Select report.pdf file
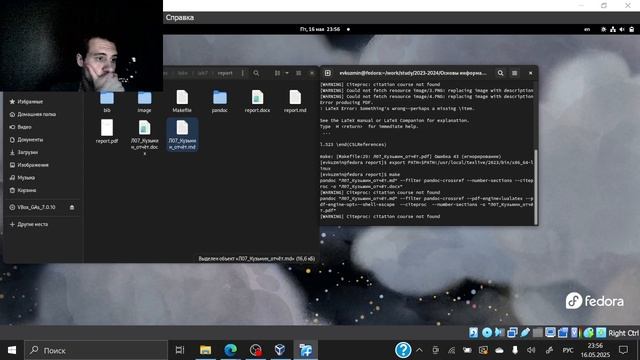The image size is (640, 360). click(x=107, y=132)
